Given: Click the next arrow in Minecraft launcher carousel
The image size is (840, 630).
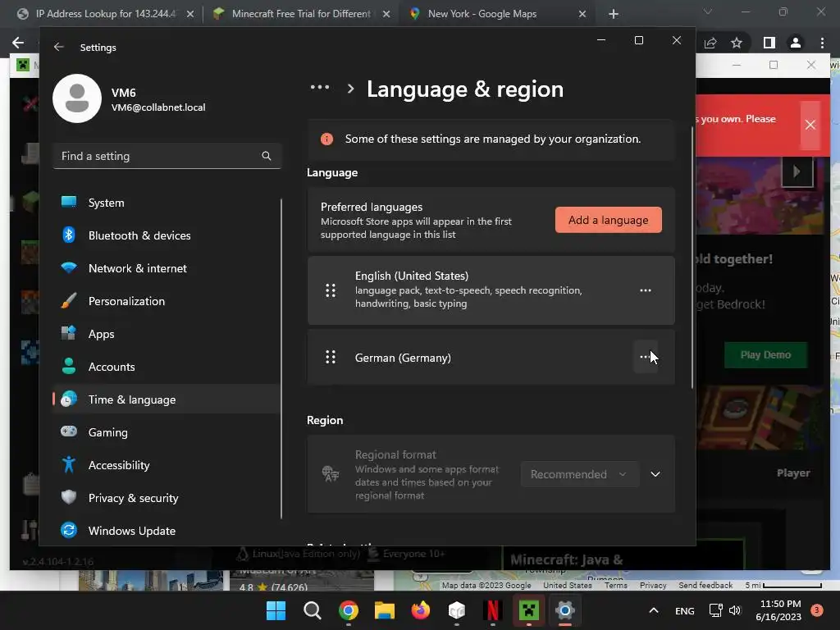Looking at the screenshot, I should [x=797, y=171].
